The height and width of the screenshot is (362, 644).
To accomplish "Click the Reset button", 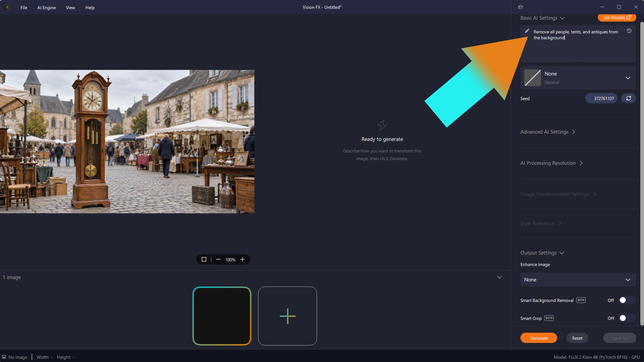I will tap(577, 338).
